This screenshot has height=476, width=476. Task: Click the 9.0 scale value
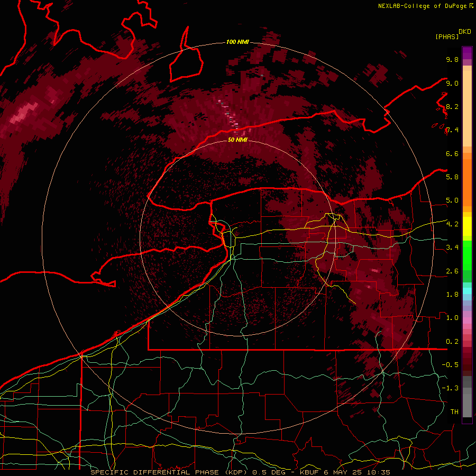452,84
